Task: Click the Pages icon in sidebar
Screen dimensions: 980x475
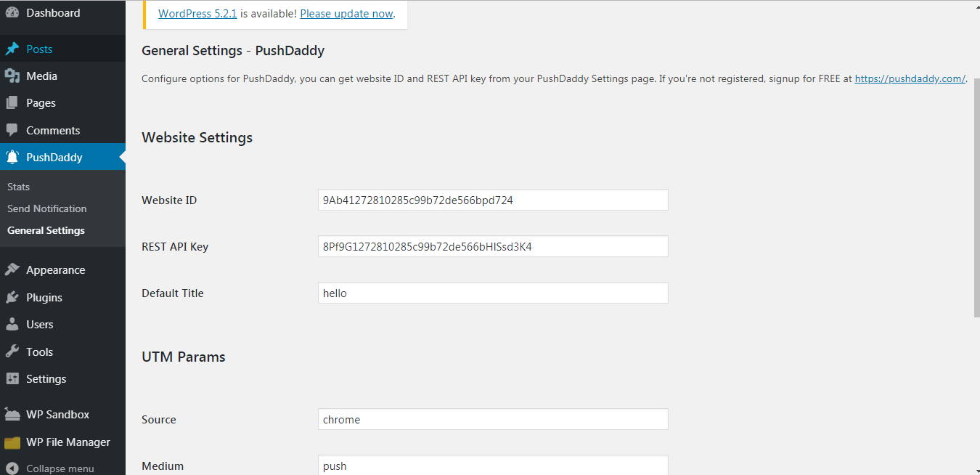Action: tap(12, 103)
